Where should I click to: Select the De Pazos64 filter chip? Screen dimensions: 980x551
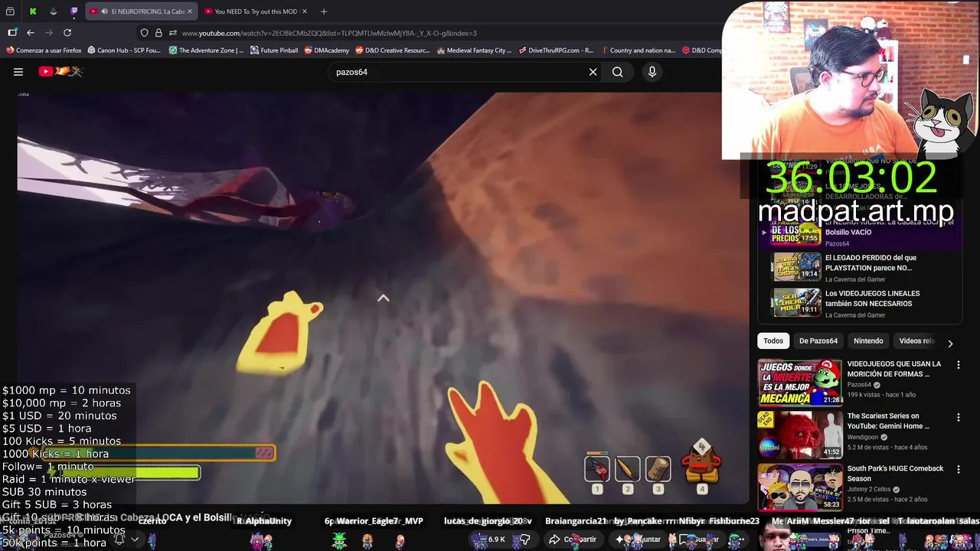(818, 341)
